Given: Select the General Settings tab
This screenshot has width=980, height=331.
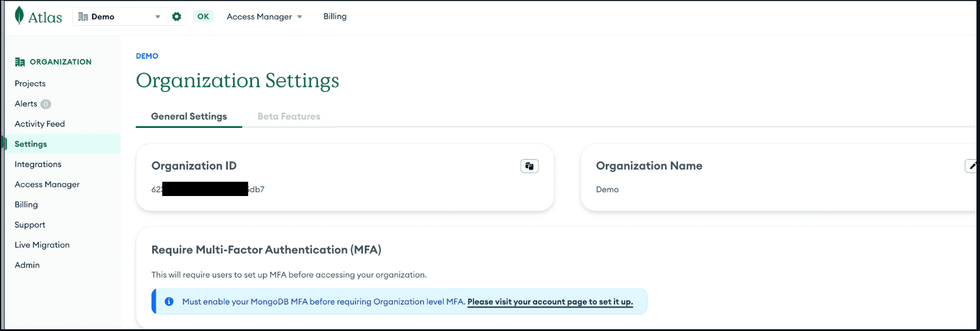Looking at the screenshot, I should 189,116.
